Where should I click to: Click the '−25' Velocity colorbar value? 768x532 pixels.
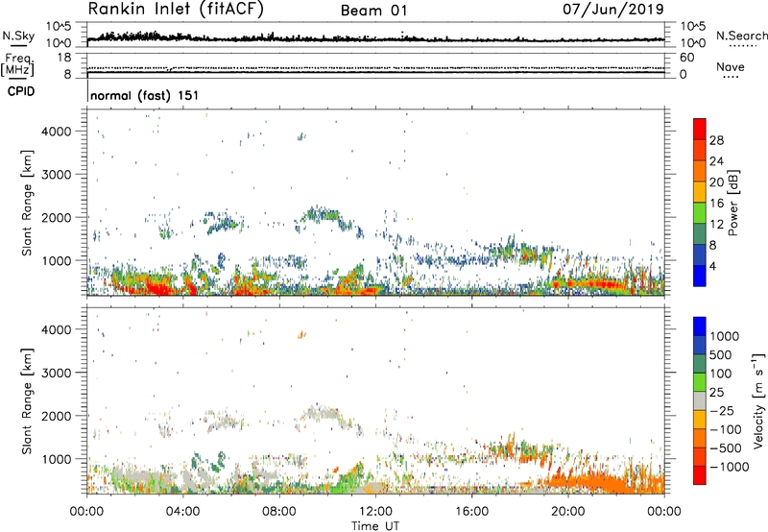click(720, 411)
